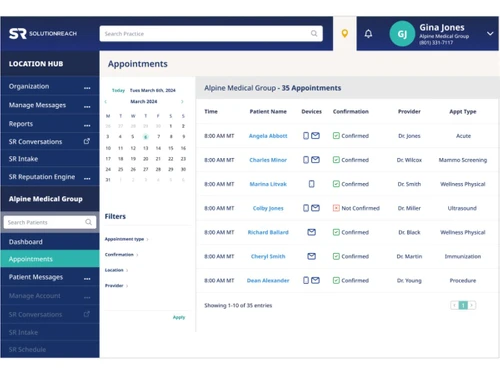Select March 6 in the calendar

[146, 137]
